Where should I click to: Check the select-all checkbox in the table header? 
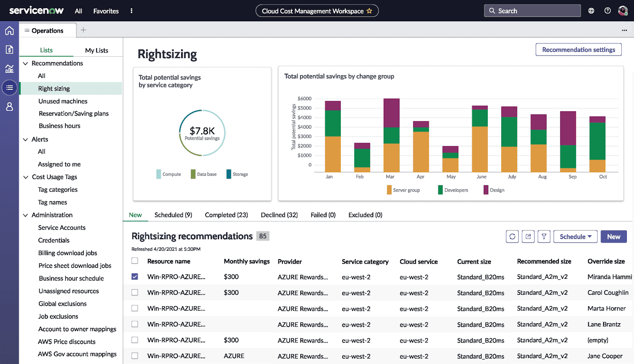[134, 261]
